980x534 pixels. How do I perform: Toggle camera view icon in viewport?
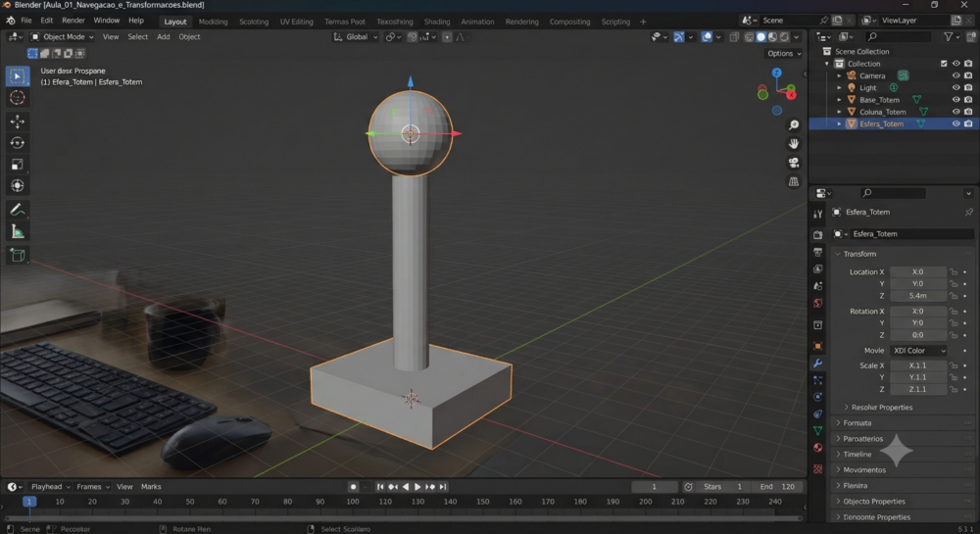(x=794, y=163)
